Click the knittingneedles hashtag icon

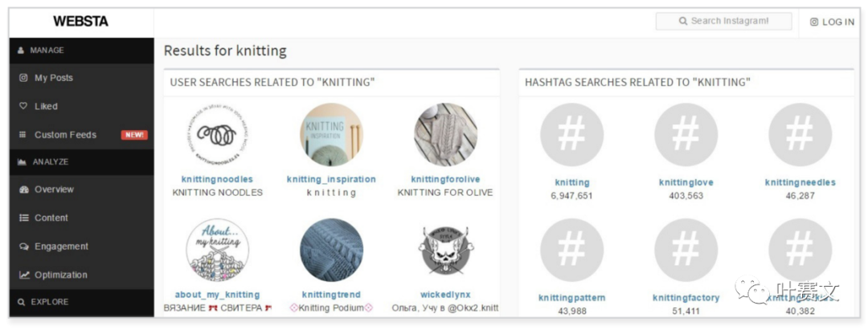pyautogui.click(x=800, y=135)
